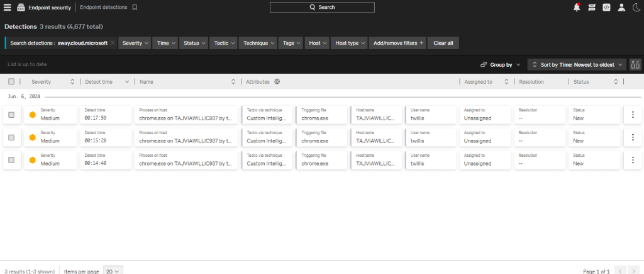Click Medium severity icon of 00:17:59 row
644x274 pixels.
(33, 115)
